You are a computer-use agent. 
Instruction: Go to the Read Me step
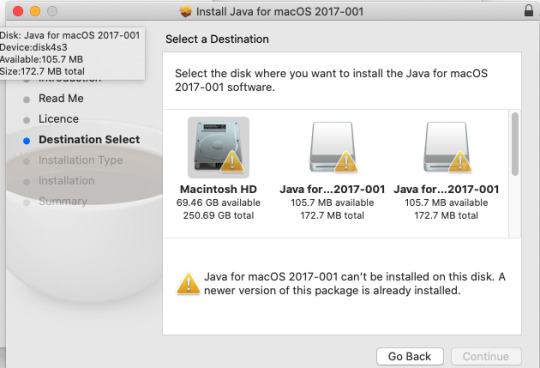coord(61,98)
